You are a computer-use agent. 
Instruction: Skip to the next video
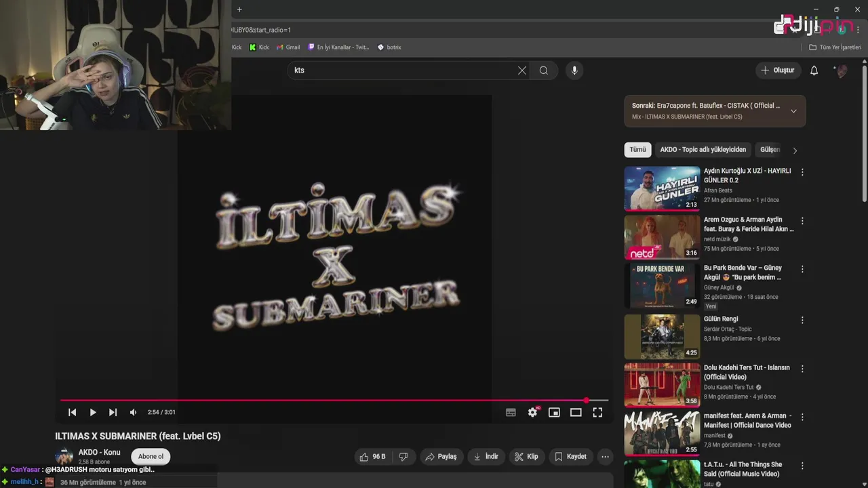tap(113, 412)
